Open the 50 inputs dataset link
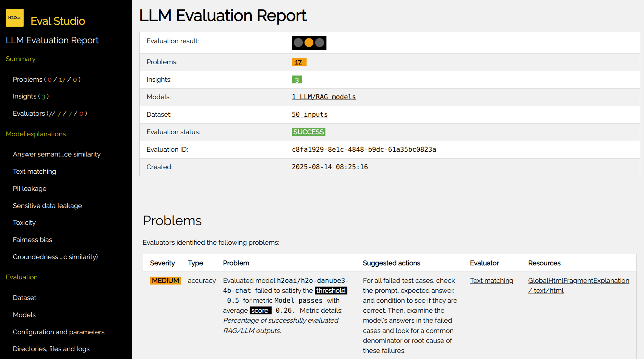The image size is (644, 359). click(309, 114)
